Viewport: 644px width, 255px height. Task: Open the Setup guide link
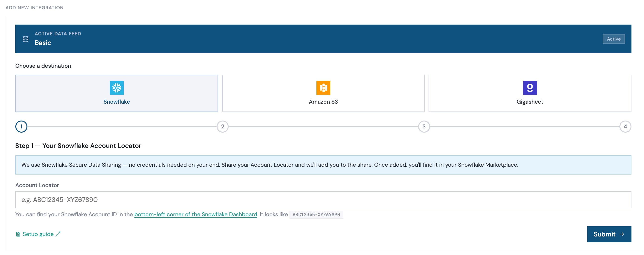click(38, 234)
